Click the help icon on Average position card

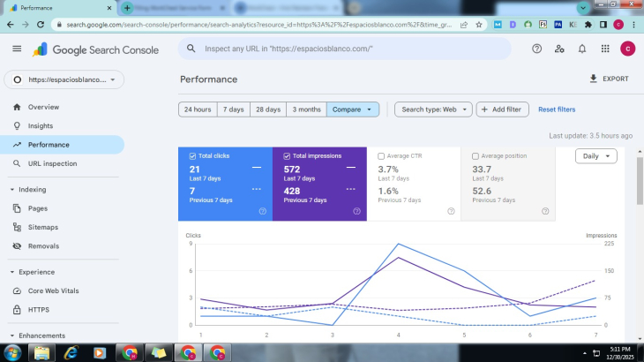click(x=545, y=211)
